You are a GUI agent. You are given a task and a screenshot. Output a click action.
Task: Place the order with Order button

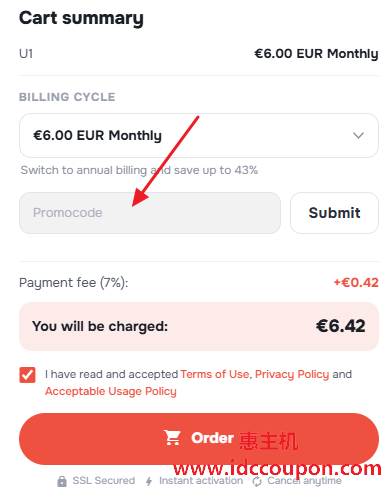[x=199, y=439]
